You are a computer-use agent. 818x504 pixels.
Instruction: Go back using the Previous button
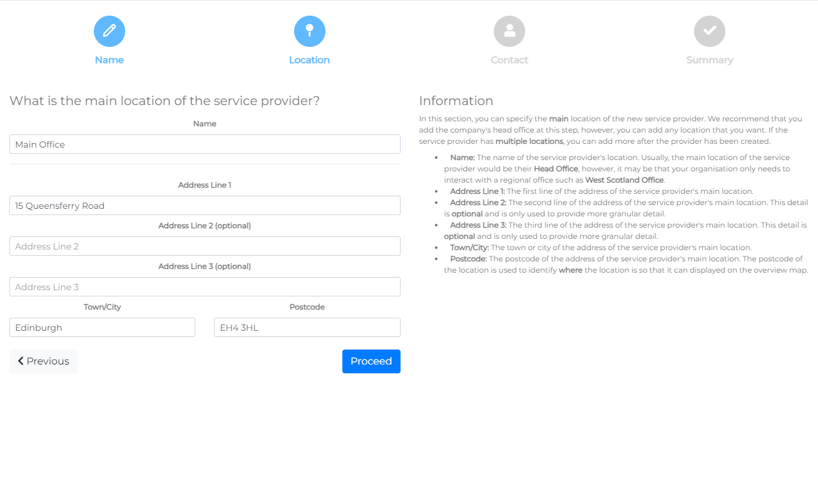[x=43, y=361]
